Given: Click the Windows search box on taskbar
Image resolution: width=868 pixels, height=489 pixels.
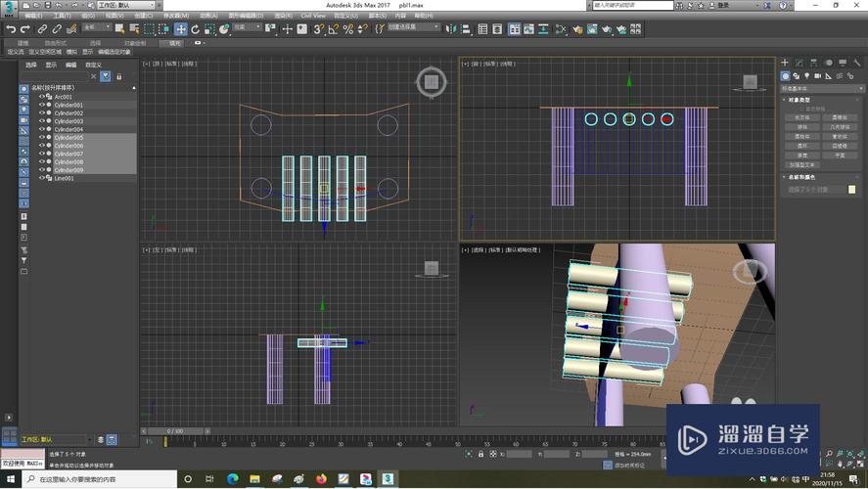Looking at the screenshot, I should pos(100,479).
